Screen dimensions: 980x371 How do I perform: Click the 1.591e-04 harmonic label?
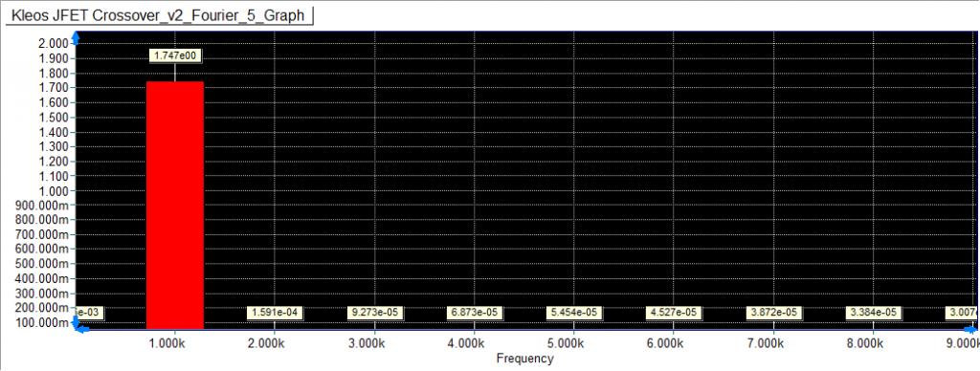pos(275,312)
